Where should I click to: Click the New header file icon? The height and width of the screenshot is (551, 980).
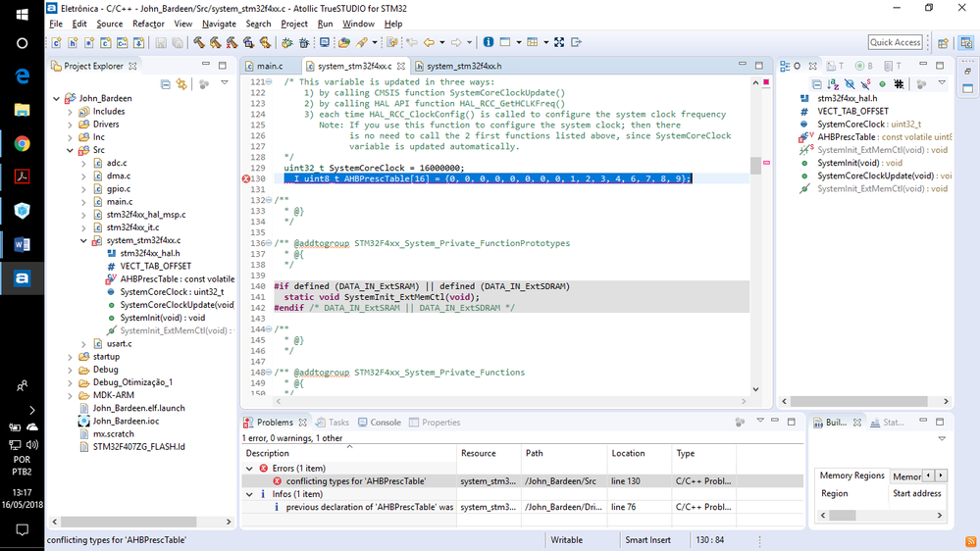(x=73, y=42)
